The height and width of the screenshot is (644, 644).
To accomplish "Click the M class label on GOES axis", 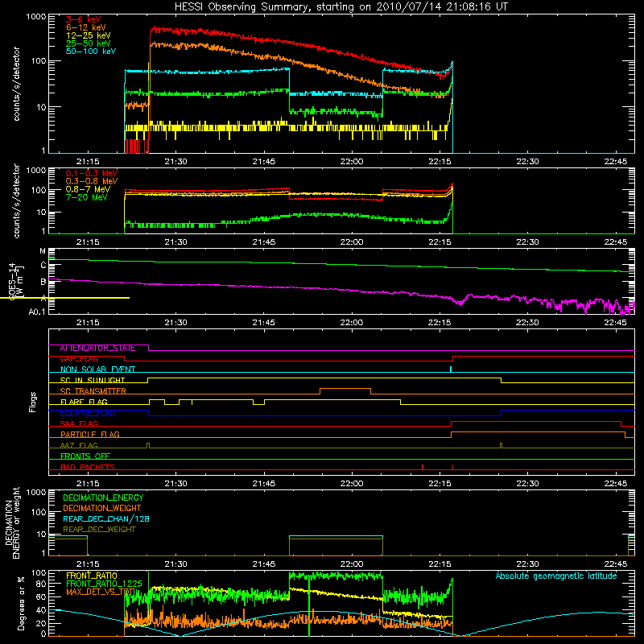I will [x=43, y=251].
